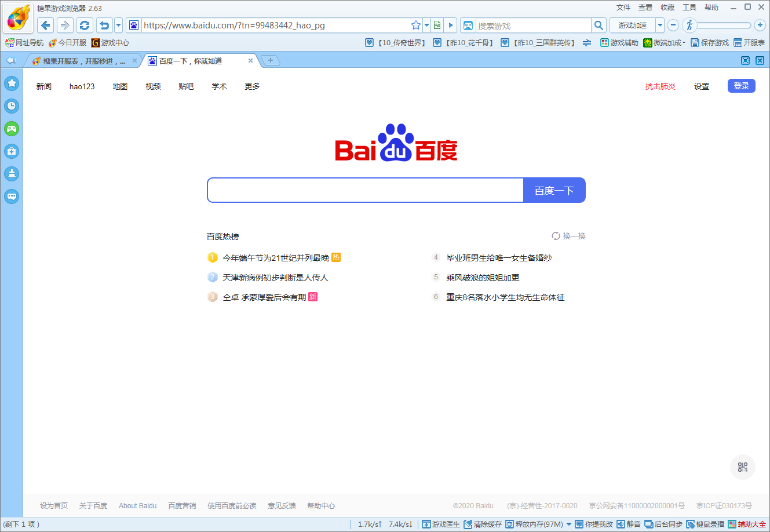Click the address bar URL field
Screen dimensions: 770x532
[x=275, y=25]
